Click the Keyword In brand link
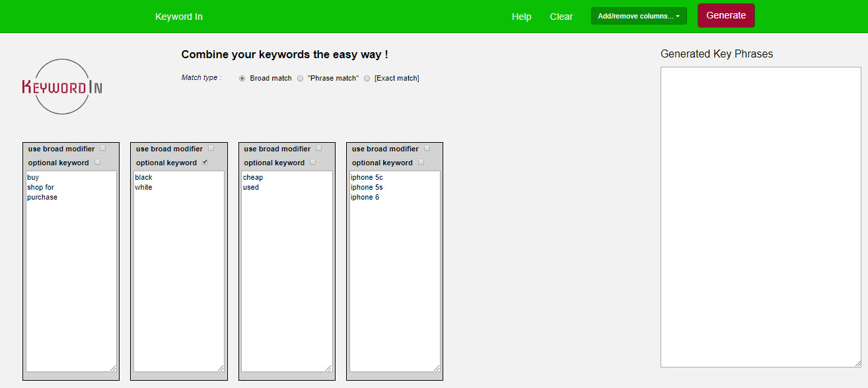Screen dimensions: 868x388 pyautogui.click(x=179, y=17)
